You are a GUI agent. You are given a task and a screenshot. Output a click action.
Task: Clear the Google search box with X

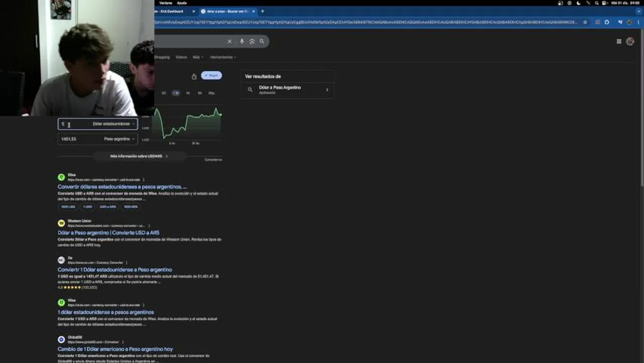click(229, 41)
